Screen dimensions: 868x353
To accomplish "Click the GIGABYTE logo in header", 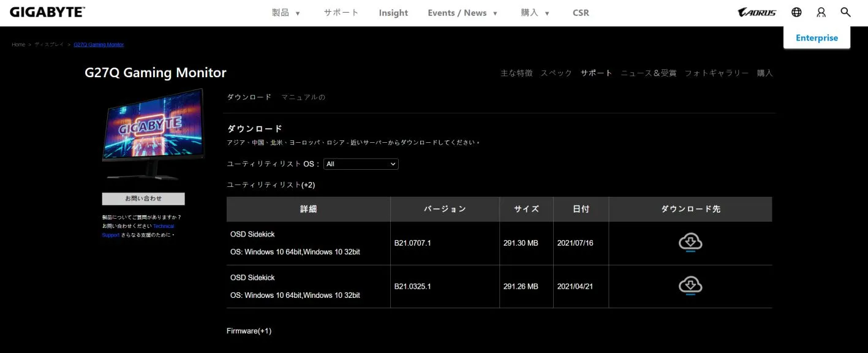I will tap(47, 12).
